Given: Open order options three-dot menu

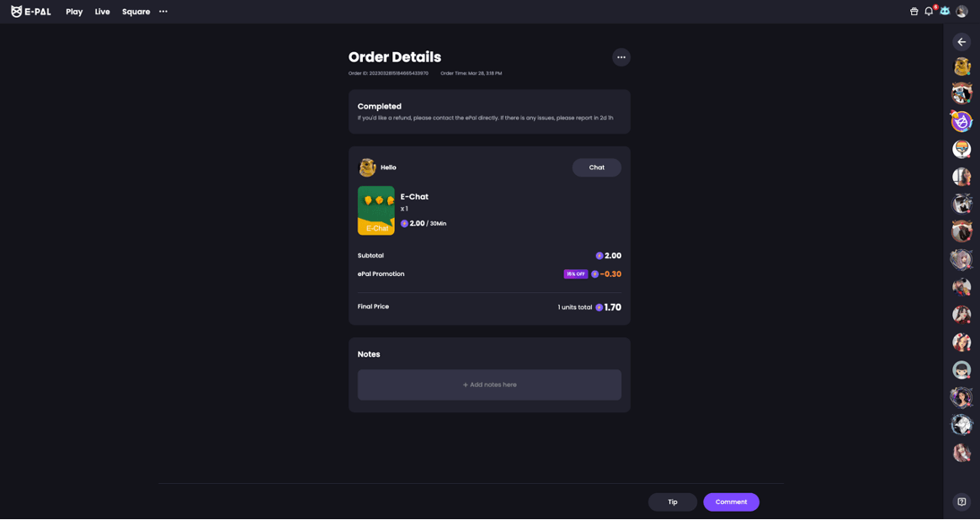Looking at the screenshot, I should point(621,57).
